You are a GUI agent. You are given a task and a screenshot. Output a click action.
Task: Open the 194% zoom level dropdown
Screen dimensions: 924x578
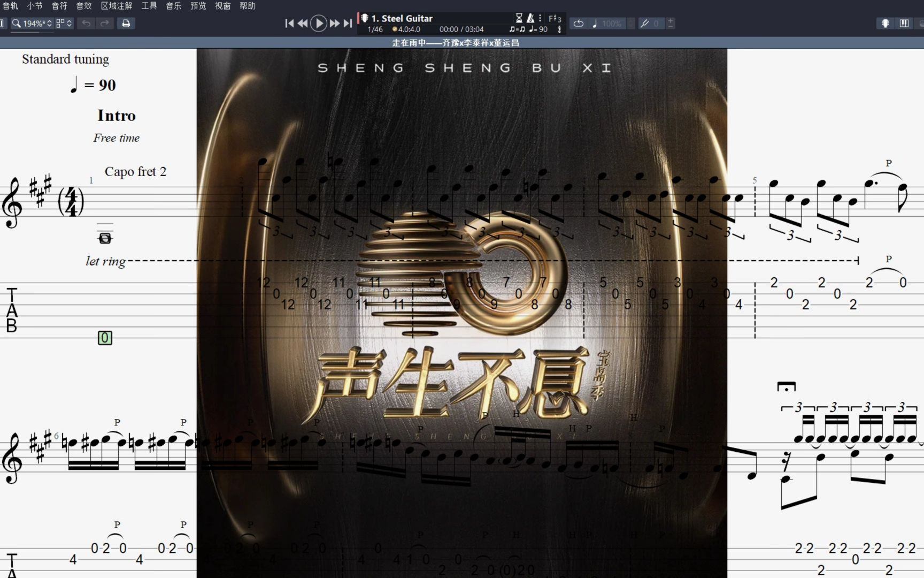[x=37, y=24]
